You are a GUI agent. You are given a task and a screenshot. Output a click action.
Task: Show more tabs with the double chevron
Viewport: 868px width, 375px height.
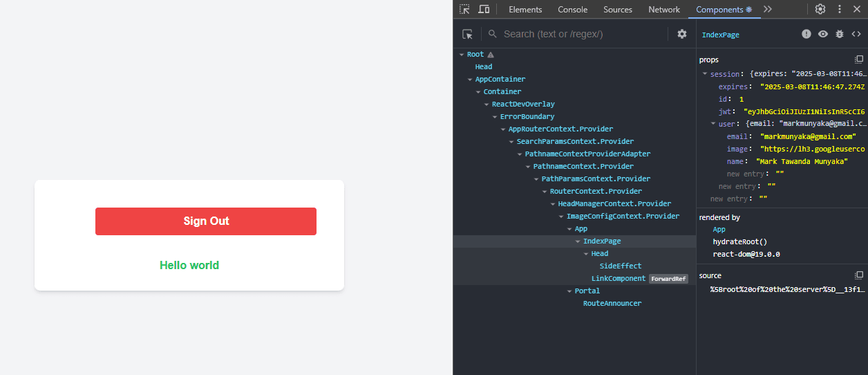[767, 9]
